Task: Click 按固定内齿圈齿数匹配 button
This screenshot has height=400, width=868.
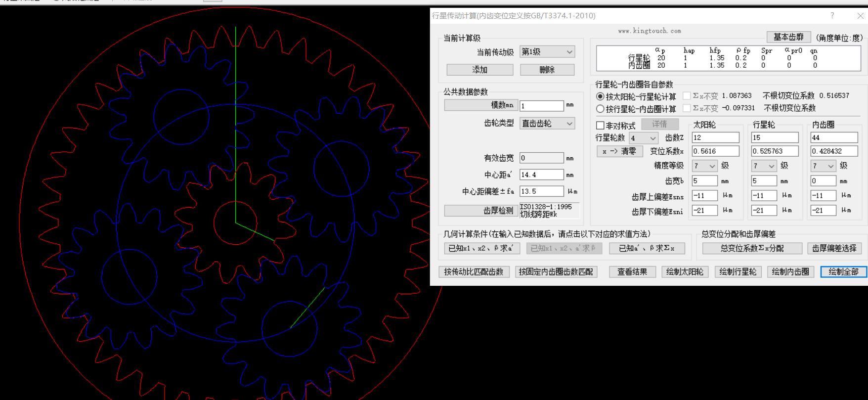Action: 556,271
